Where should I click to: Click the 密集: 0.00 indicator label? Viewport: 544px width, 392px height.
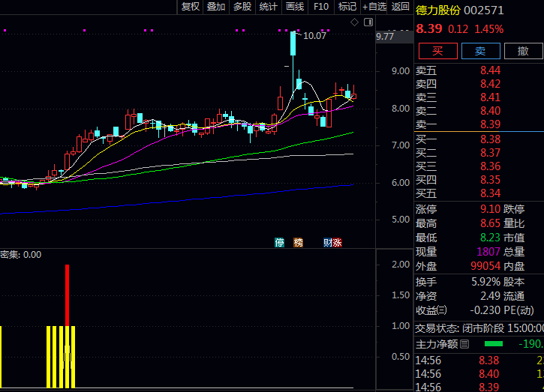[21, 255]
